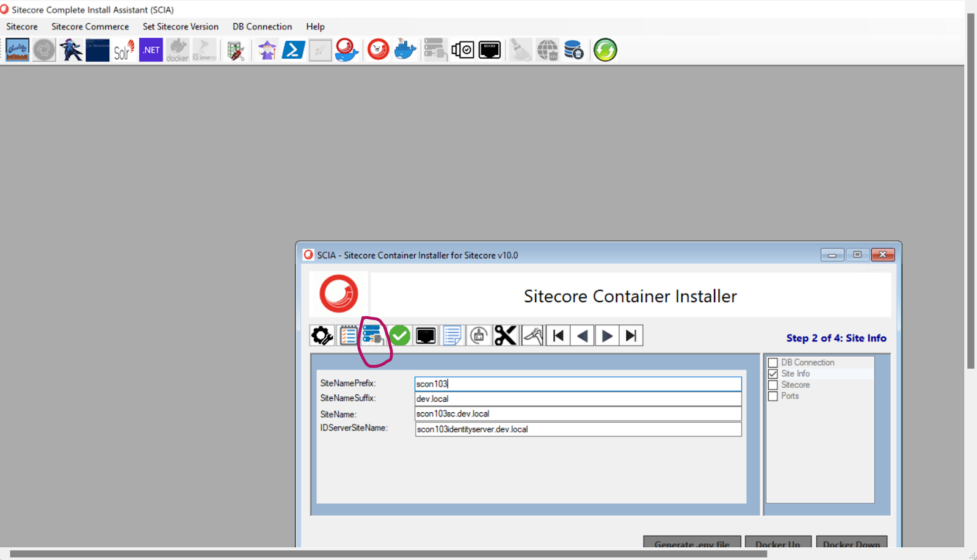The image size is (977, 560).
Task: Click the checklist notepad icon in installer toolbar
Action: (348, 335)
